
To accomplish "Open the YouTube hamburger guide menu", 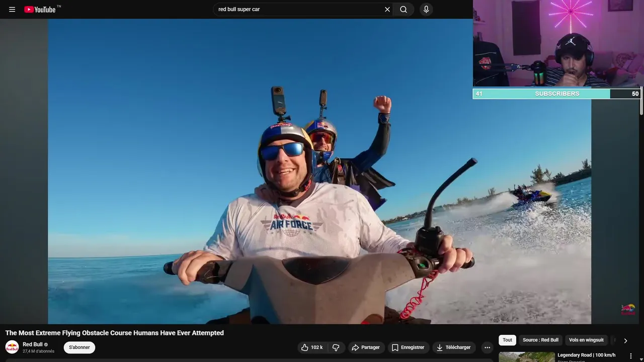I will pyautogui.click(x=12, y=9).
